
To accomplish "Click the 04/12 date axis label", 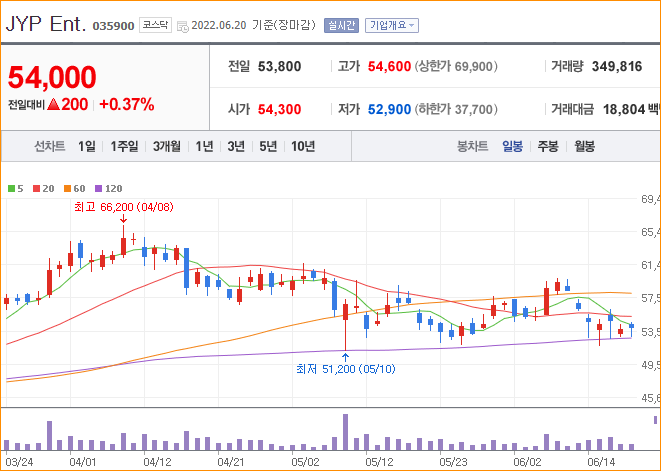I will tap(156, 462).
